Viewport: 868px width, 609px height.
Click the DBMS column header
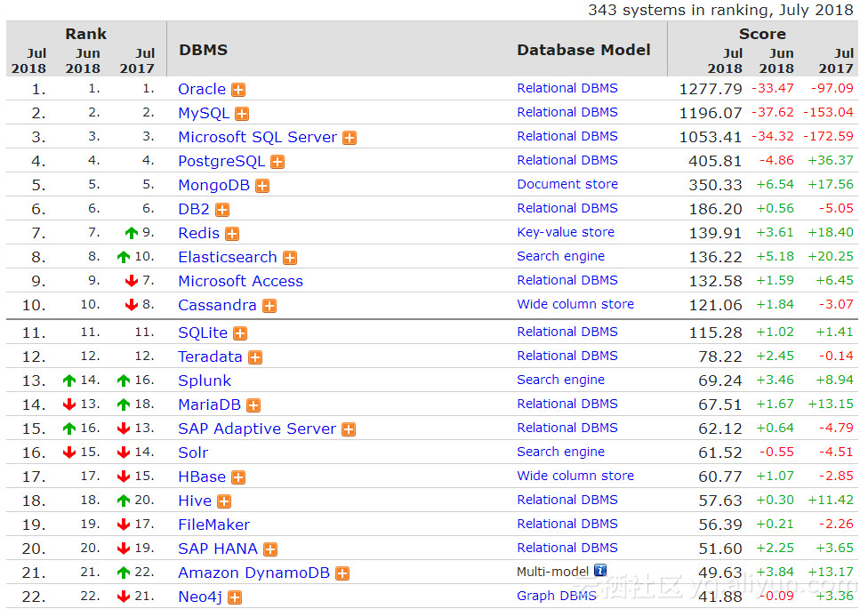(x=203, y=51)
